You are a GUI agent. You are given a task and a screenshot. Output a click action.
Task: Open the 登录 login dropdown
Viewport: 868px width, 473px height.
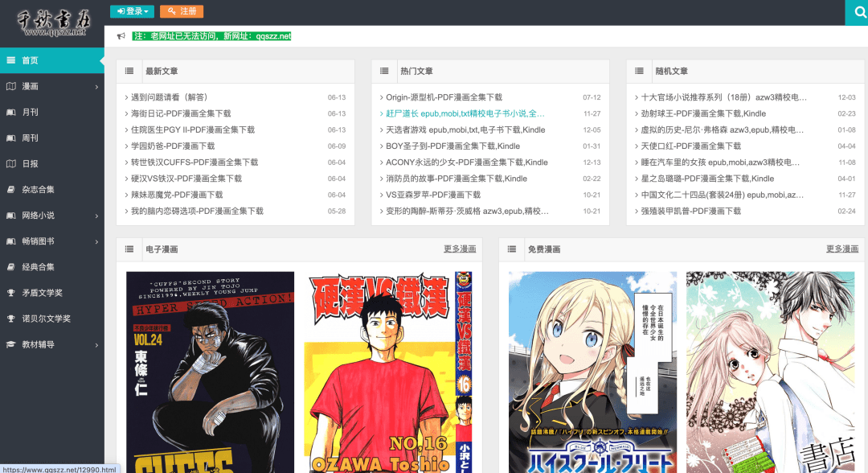pos(133,11)
